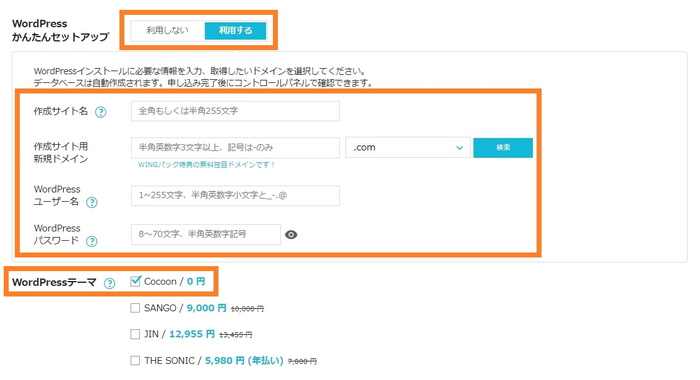Click the WordPress かんたんセットアップ heading
Screen dimensions: 700x380
60,30
